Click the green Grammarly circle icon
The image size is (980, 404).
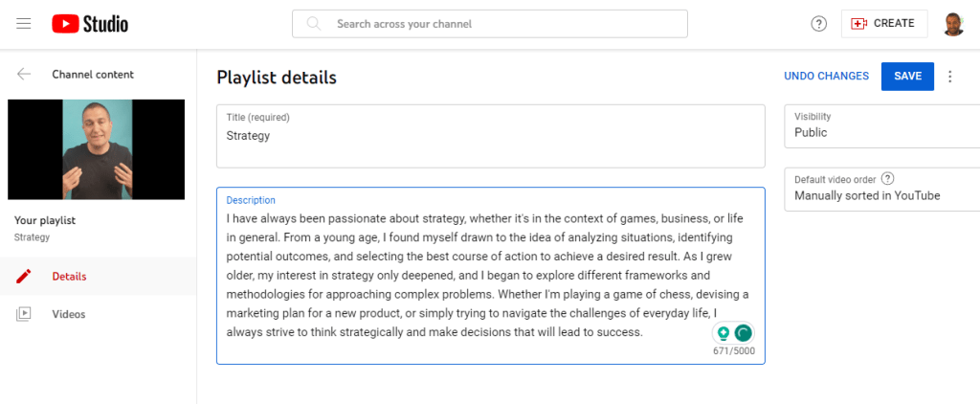(x=743, y=333)
